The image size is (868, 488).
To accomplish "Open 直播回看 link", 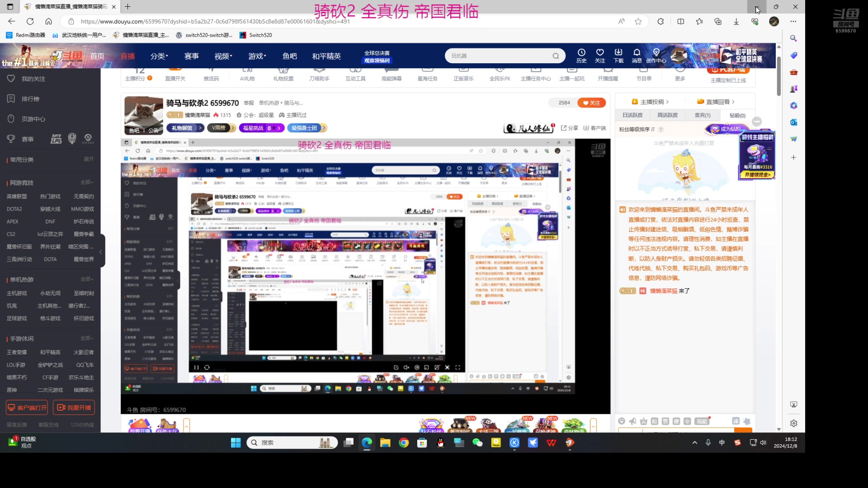I will (x=716, y=102).
